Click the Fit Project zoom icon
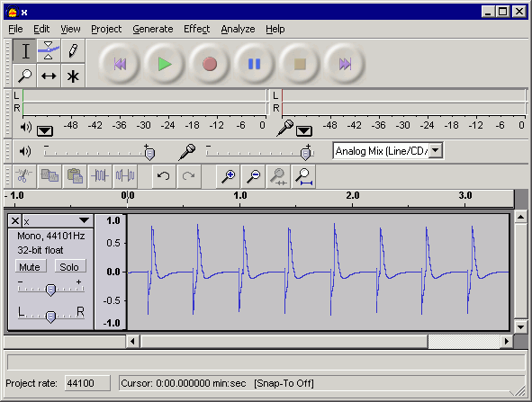 [303, 176]
